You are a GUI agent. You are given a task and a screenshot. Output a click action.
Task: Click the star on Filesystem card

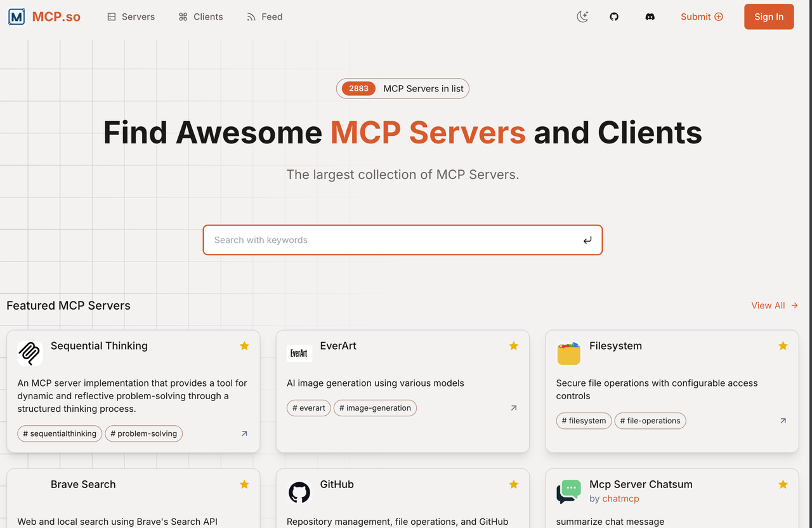[783, 346]
